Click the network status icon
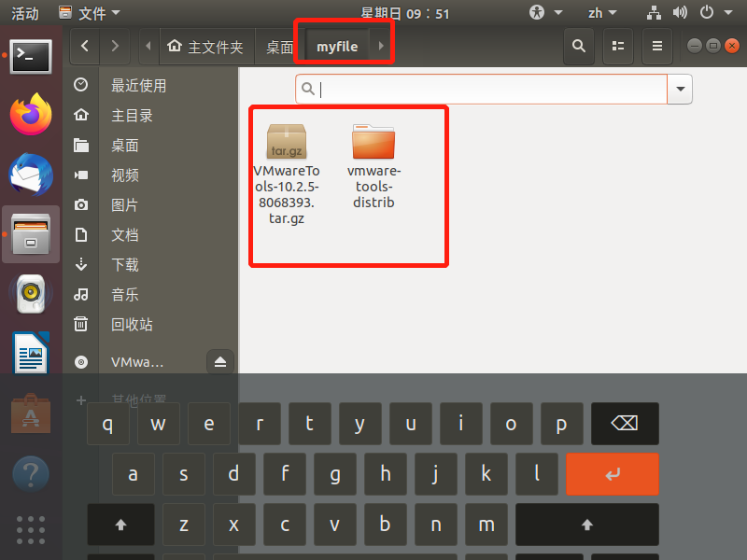 click(x=654, y=12)
